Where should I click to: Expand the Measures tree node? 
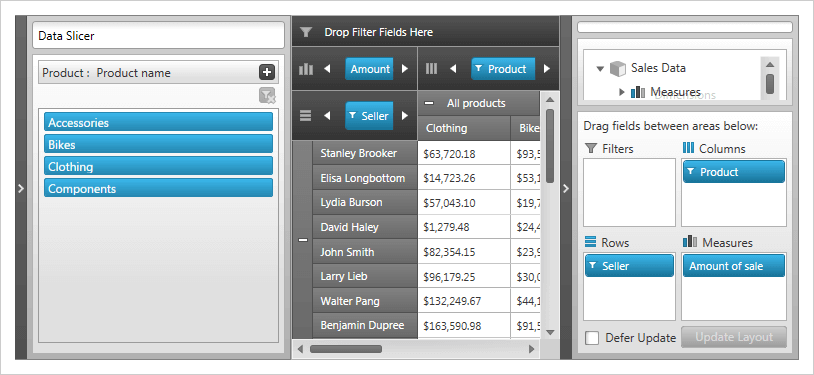pos(622,92)
